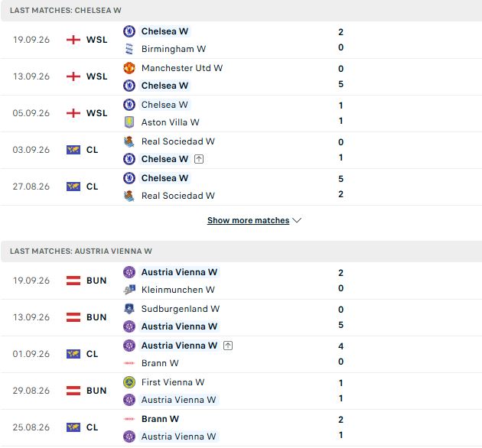Open First Vienna W team name
Image resolution: width=482 pixels, height=448 pixels.
[173, 382]
